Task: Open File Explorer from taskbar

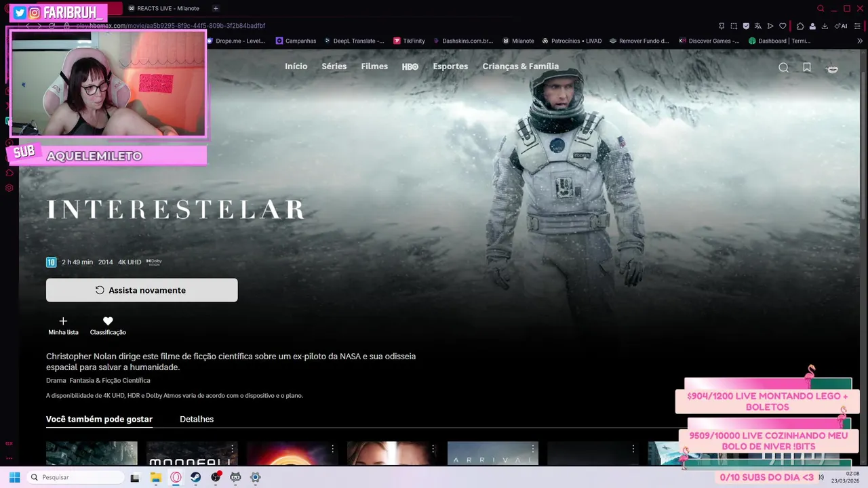Action: click(x=156, y=477)
